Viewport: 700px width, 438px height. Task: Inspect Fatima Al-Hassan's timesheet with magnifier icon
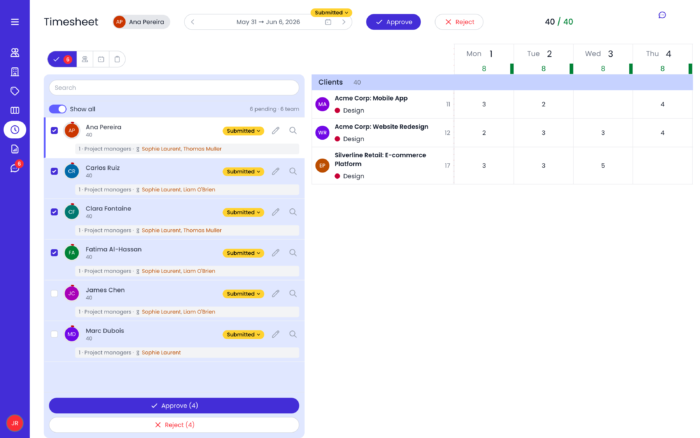tap(293, 253)
